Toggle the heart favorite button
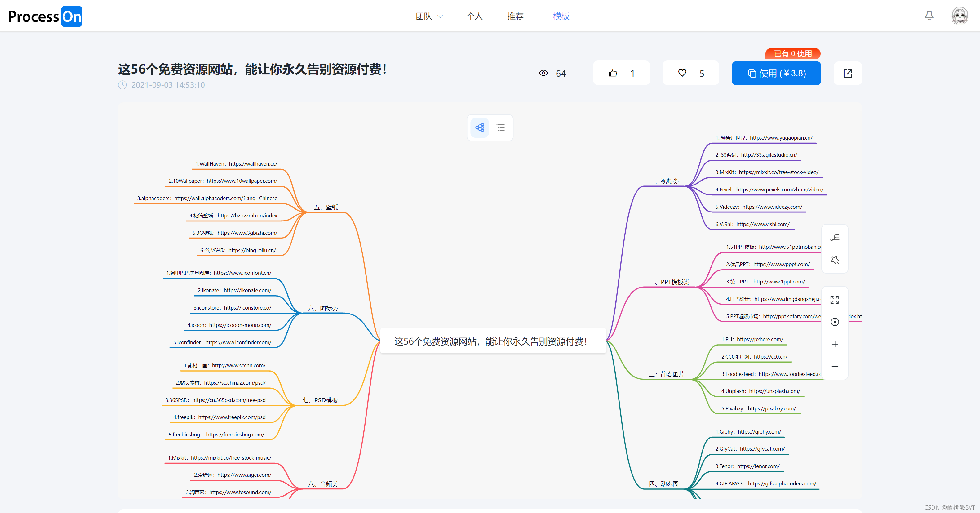Image resolution: width=980 pixels, height=513 pixels. [x=690, y=73]
